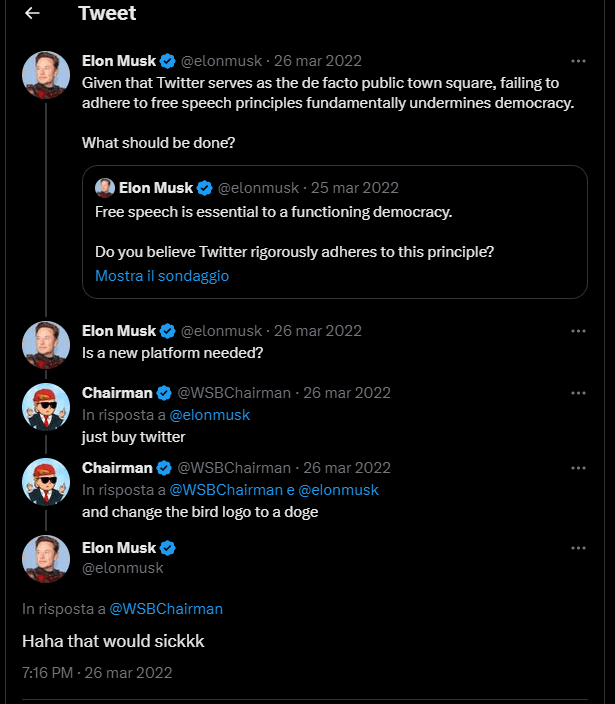Click the '25 mar 2022' date in quoted tweet
Image resolution: width=615 pixels, height=704 pixels.
[356, 188]
